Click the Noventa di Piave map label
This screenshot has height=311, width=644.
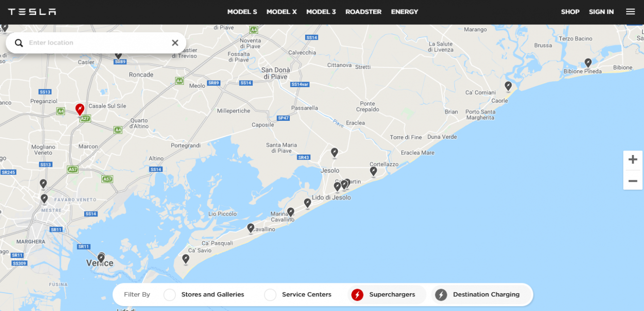click(x=250, y=44)
